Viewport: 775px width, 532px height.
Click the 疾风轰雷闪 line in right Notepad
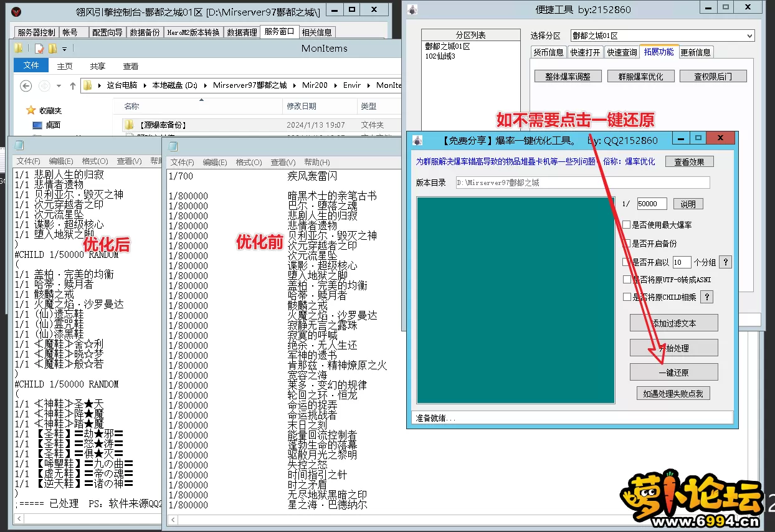[312, 176]
